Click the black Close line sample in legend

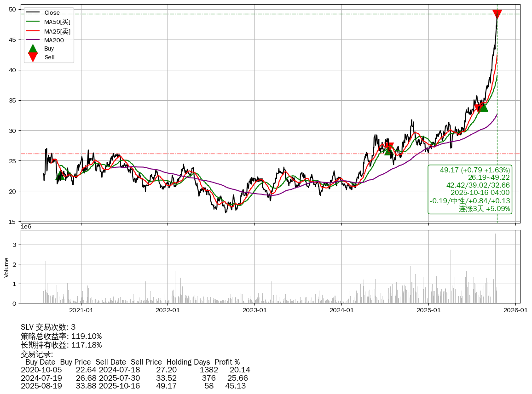click(33, 12)
